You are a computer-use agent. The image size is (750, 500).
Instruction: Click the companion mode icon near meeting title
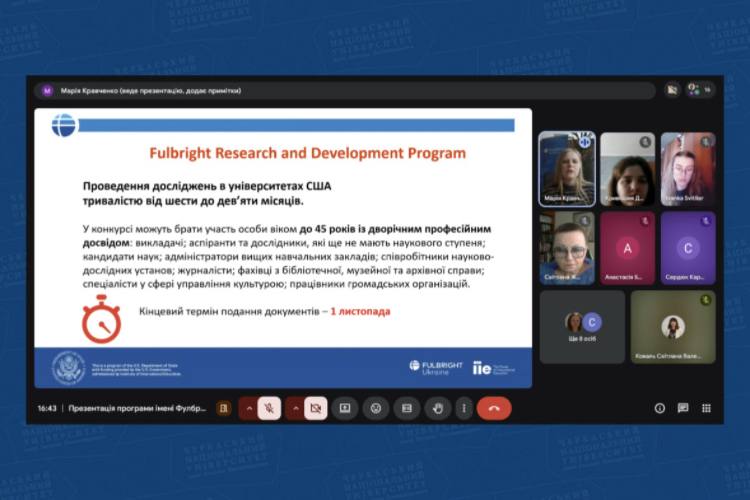225,408
